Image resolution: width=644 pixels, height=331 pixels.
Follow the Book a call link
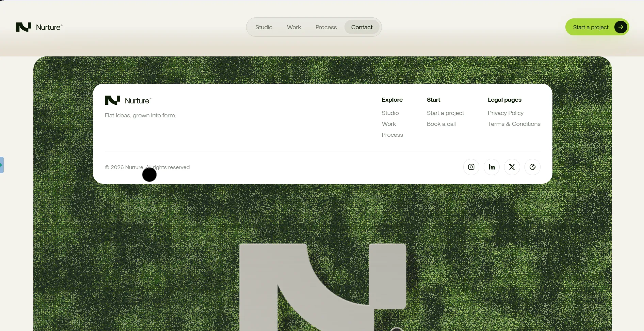click(441, 124)
